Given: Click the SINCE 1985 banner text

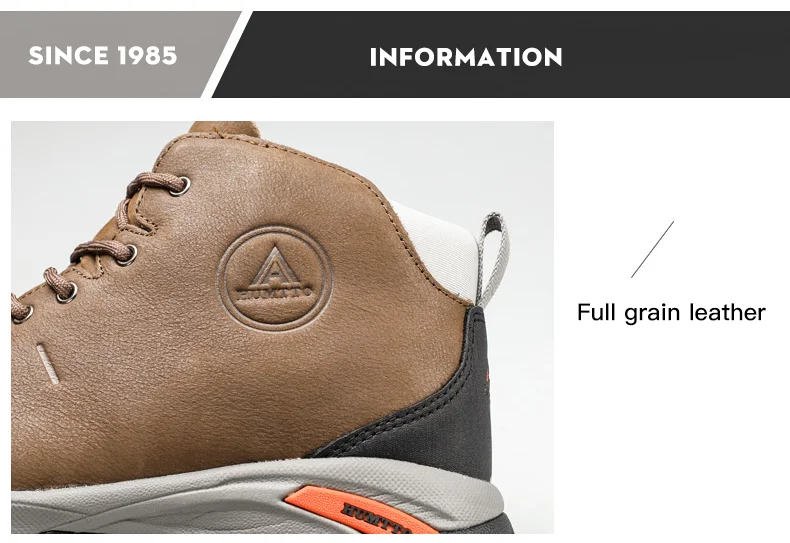Looking at the screenshot, I should coord(103,55).
